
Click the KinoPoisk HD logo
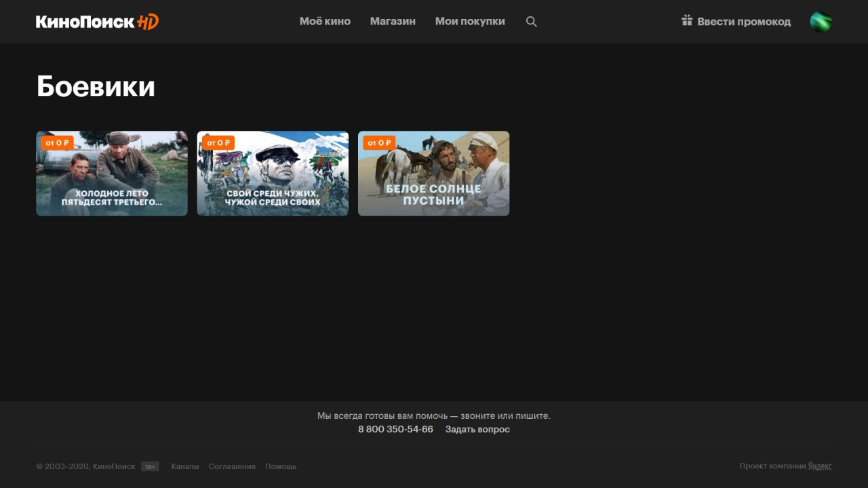point(97,22)
